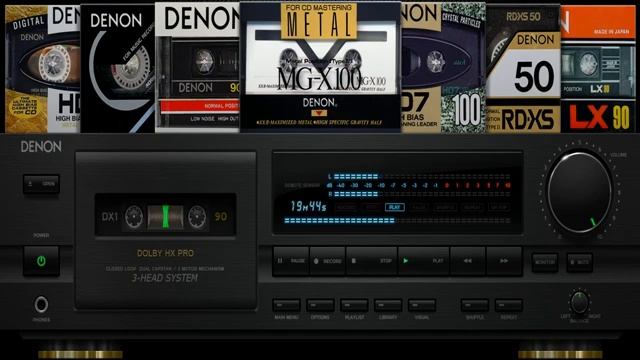Open the Visual panel
This screenshot has width=640, height=360.
coord(422,305)
